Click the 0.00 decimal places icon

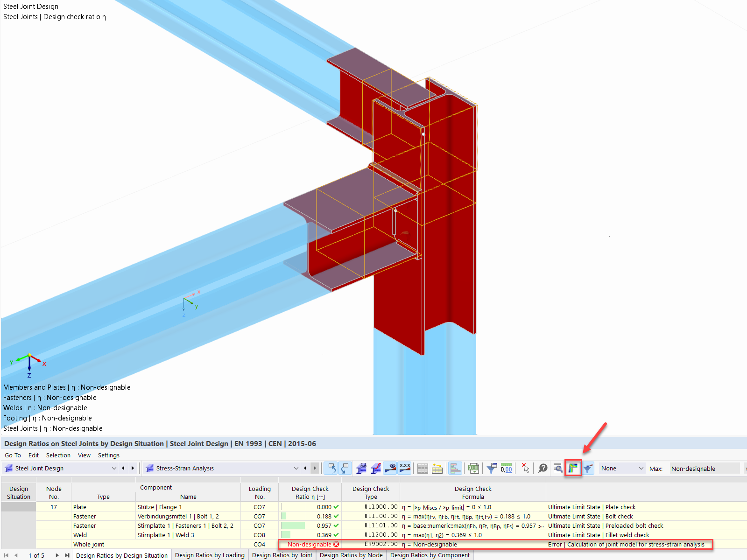(x=506, y=468)
